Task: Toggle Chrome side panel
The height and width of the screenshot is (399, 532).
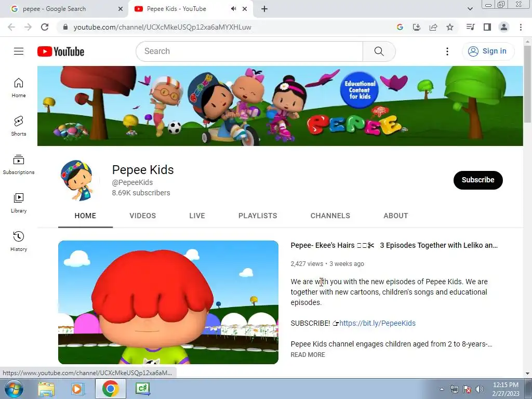Action: pos(487,27)
